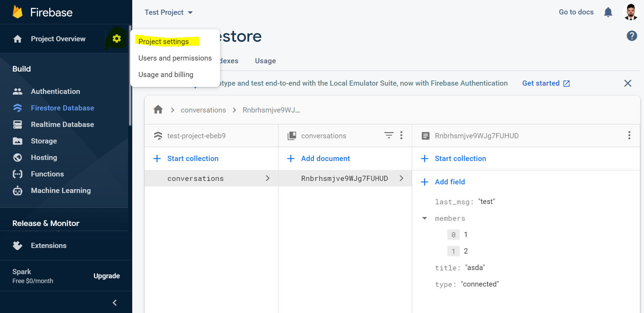Click the Firestore Database sidebar icon
The height and width of the screenshot is (313, 644).
(18, 108)
